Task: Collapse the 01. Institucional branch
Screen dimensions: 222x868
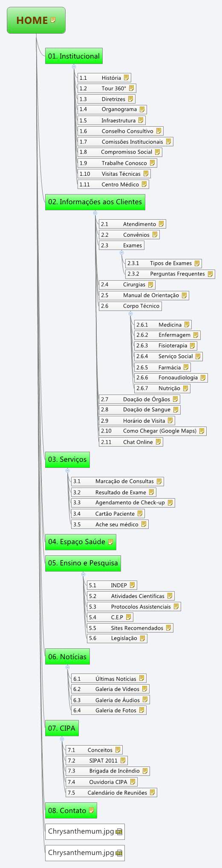Action: point(74,67)
